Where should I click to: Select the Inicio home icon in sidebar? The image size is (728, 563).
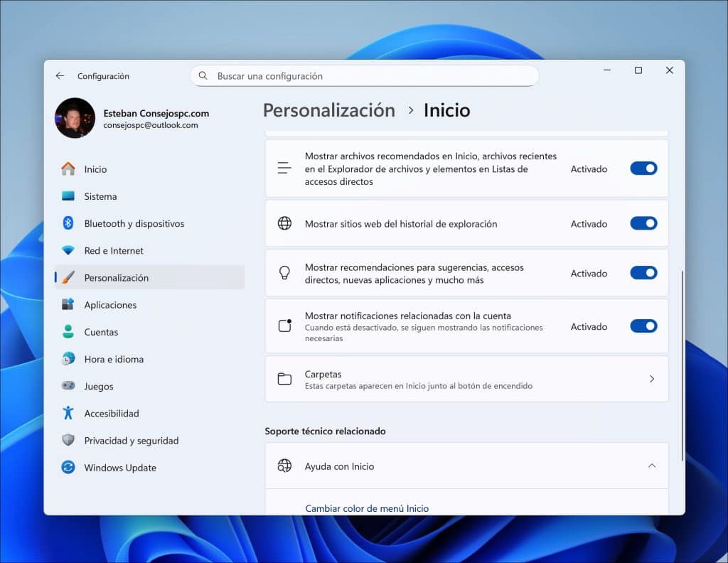pyautogui.click(x=71, y=169)
